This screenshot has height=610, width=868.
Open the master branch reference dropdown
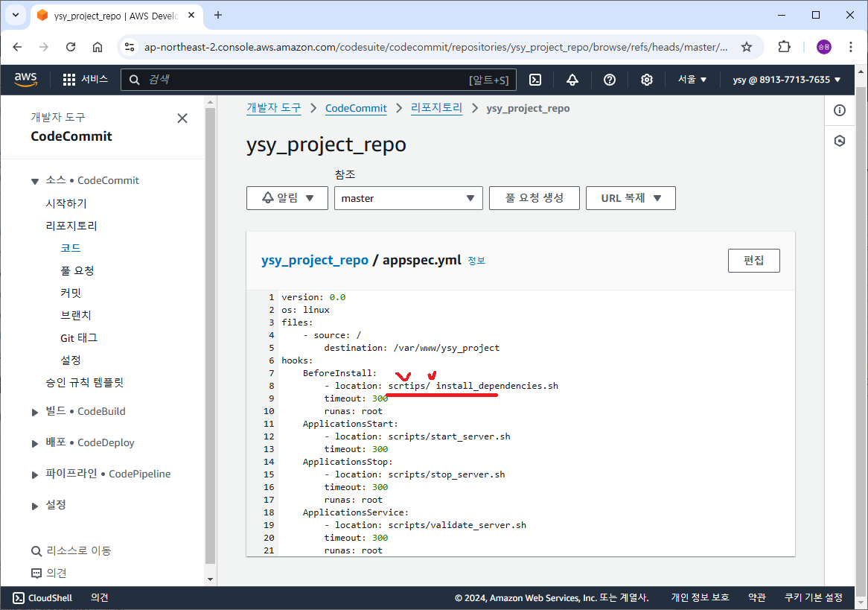(409, 198)
